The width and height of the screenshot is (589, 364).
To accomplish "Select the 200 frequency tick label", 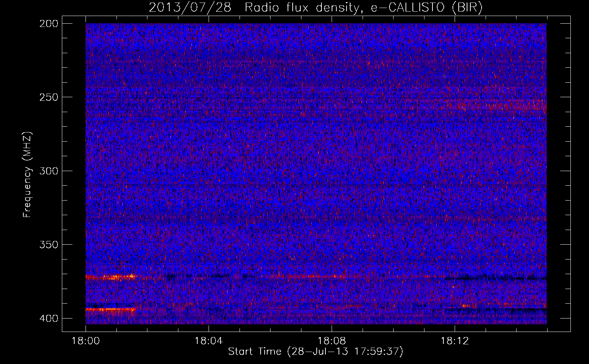I will pyautogui.click(x=48, y=23).
